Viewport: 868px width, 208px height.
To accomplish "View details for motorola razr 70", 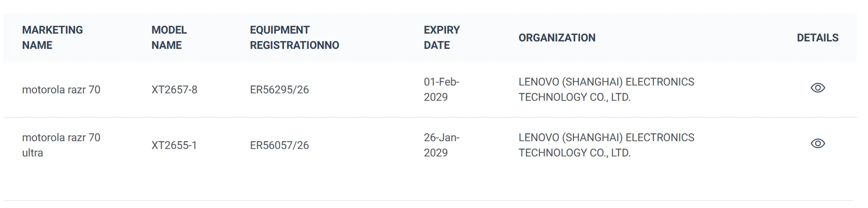I will [817, 88].
